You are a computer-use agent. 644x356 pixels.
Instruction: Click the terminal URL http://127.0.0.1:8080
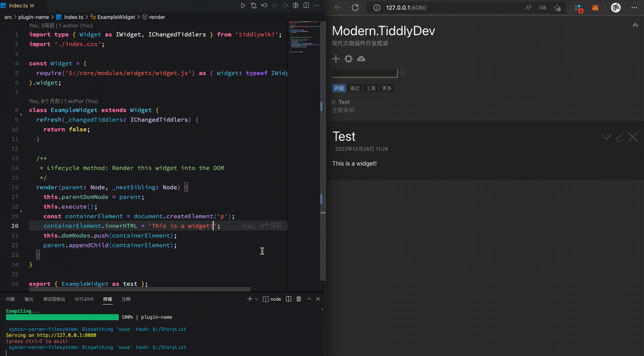tap(66, 335)
